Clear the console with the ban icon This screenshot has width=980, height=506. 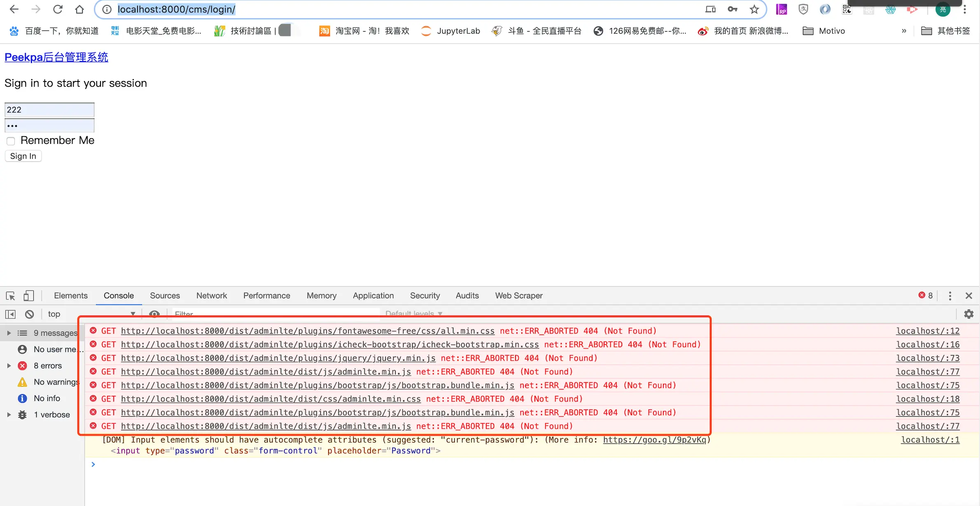point(29,314)
